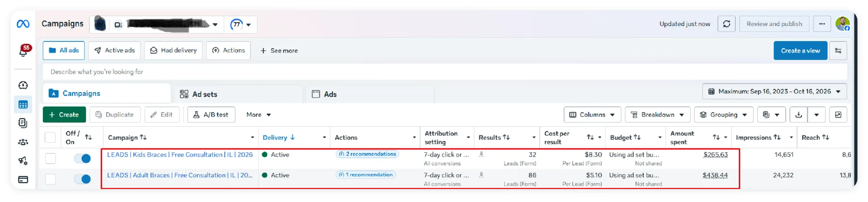Open Columns dropdown
The image size is (868, 202).
click(592, 115)
